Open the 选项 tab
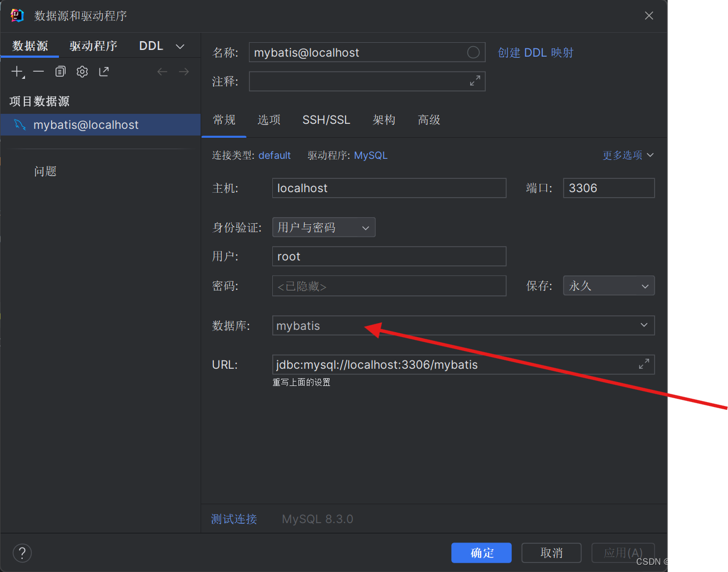The image size is (728, 572). (x=269, y=120)
